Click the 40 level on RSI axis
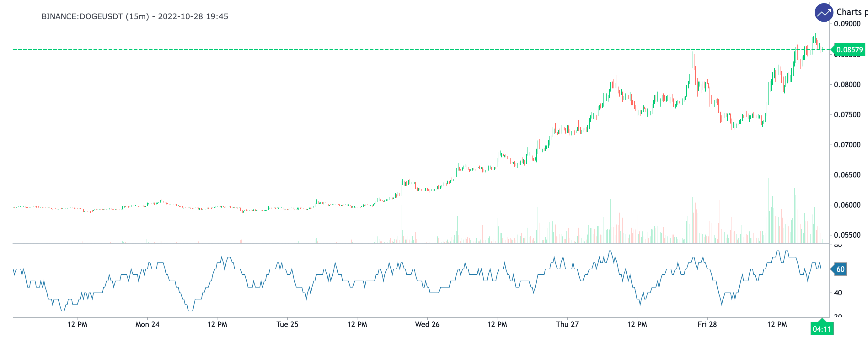Viewport: 868px width, 338px height. tap(838, 293)
